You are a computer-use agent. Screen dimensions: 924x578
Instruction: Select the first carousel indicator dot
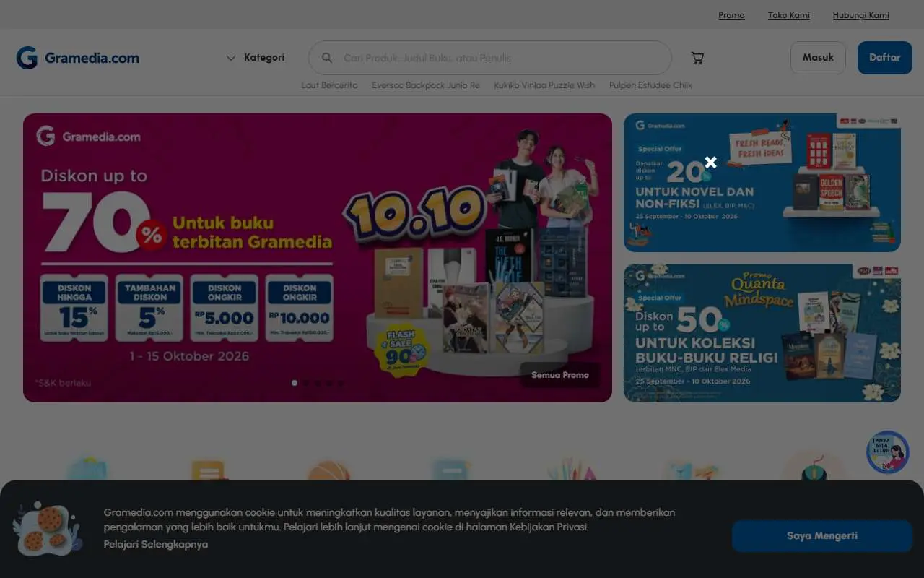[x=295, y=383]
